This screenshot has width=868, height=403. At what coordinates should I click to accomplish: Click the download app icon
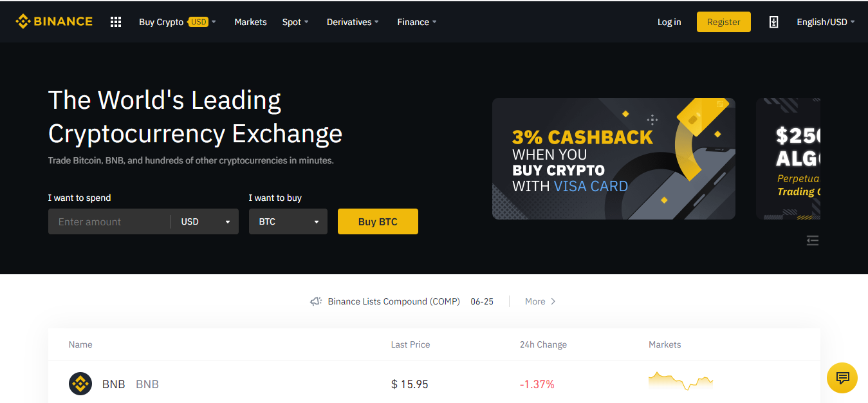[773, 22]
